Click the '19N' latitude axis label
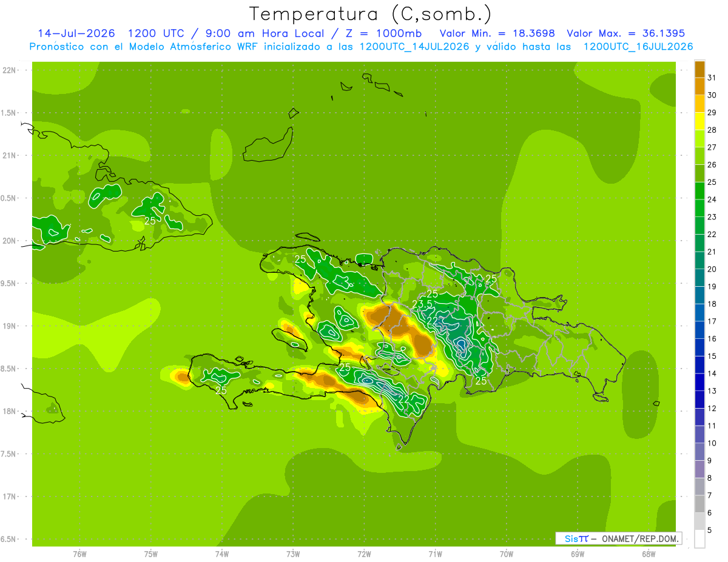Image resolution: width=728 pixels, height=562 pixels. (x=10, y=326)
